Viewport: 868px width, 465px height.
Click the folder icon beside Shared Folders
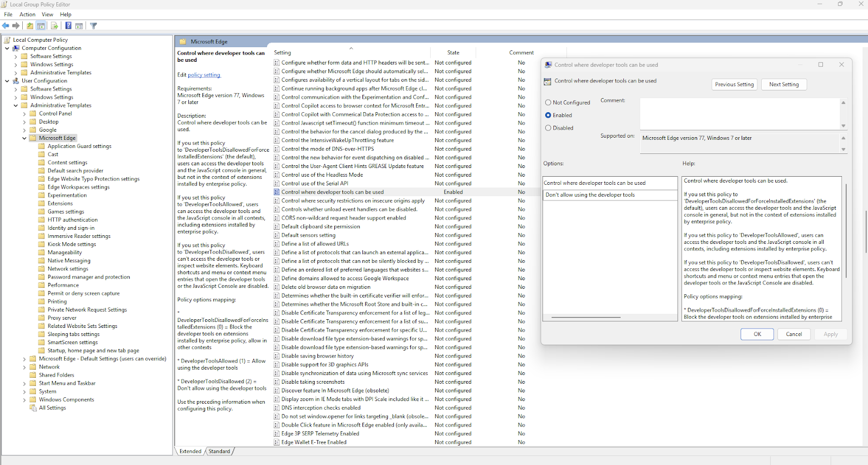pyautogui.click(x=33, y=374)
